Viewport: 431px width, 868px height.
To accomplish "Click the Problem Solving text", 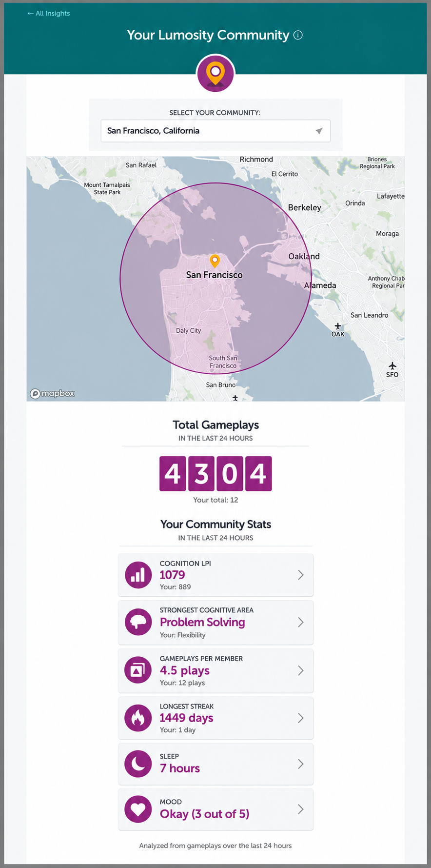I will point(202,622).
